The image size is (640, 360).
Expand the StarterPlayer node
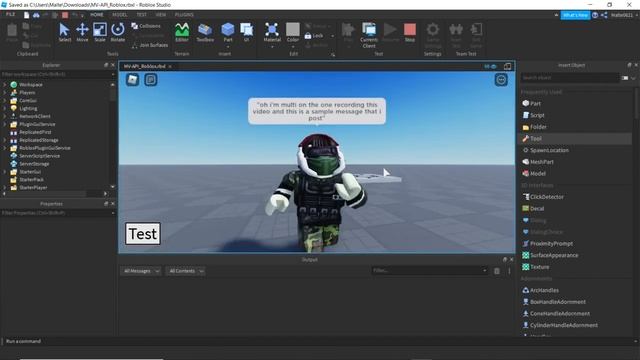5,188
